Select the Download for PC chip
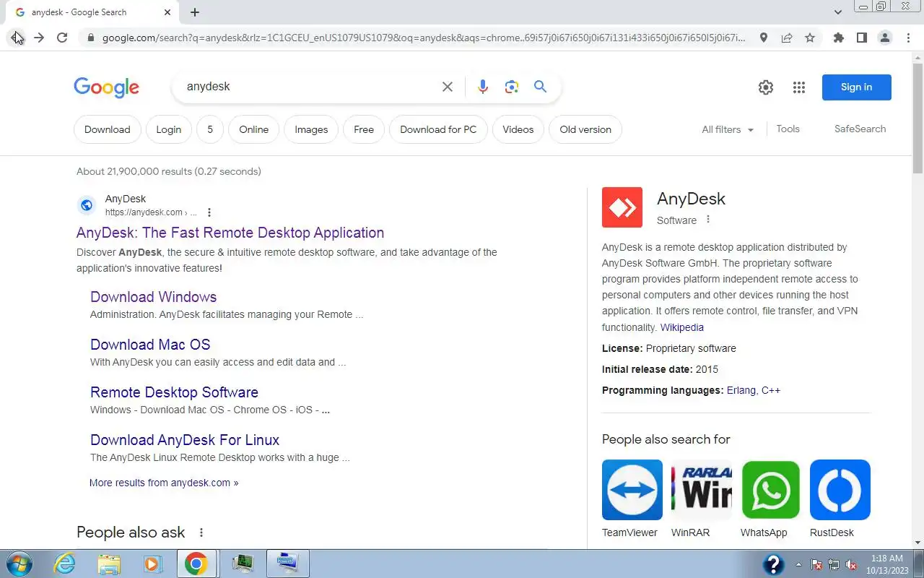This screenshot has width=924, height=578. click(x=438, y=129)
